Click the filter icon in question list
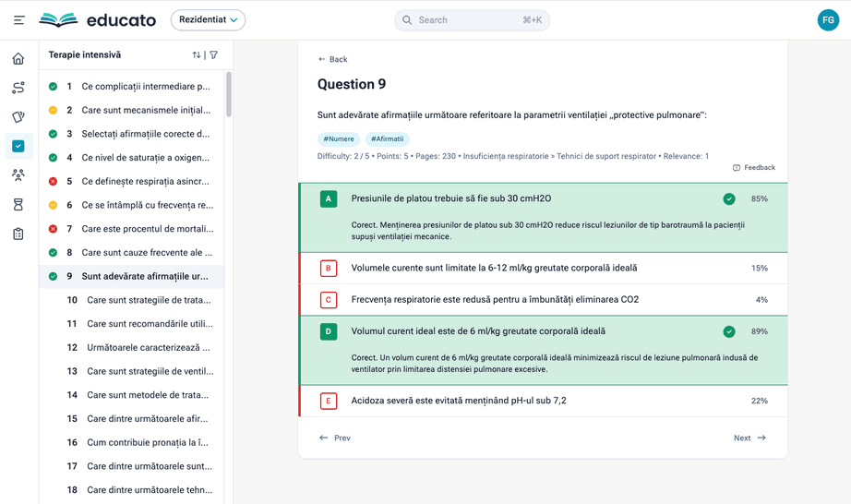The image size is (851, 504). 214,55
